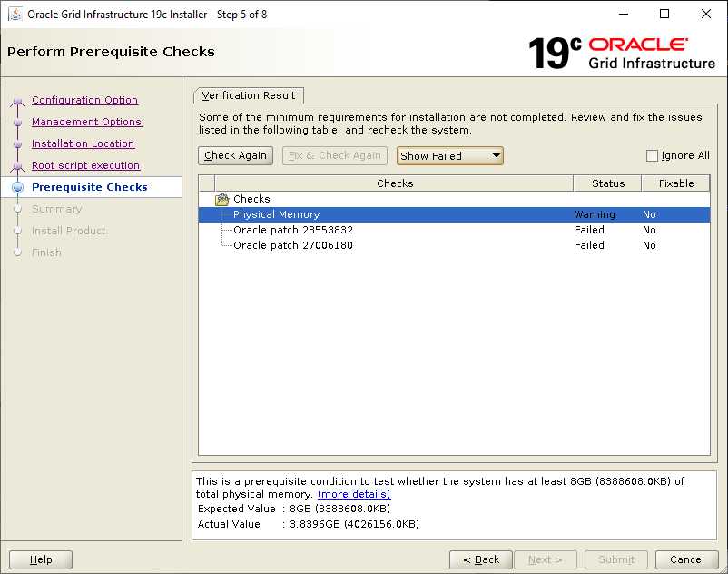
Task: Go to Configuration Option step link
Action: point(84,100)
